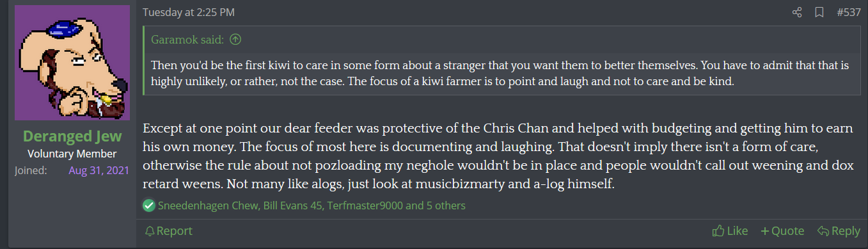Open the Deranged Jew username profile
Image resolution: width=868 pixels, height=249 pixels.
(x=72, y=137)
